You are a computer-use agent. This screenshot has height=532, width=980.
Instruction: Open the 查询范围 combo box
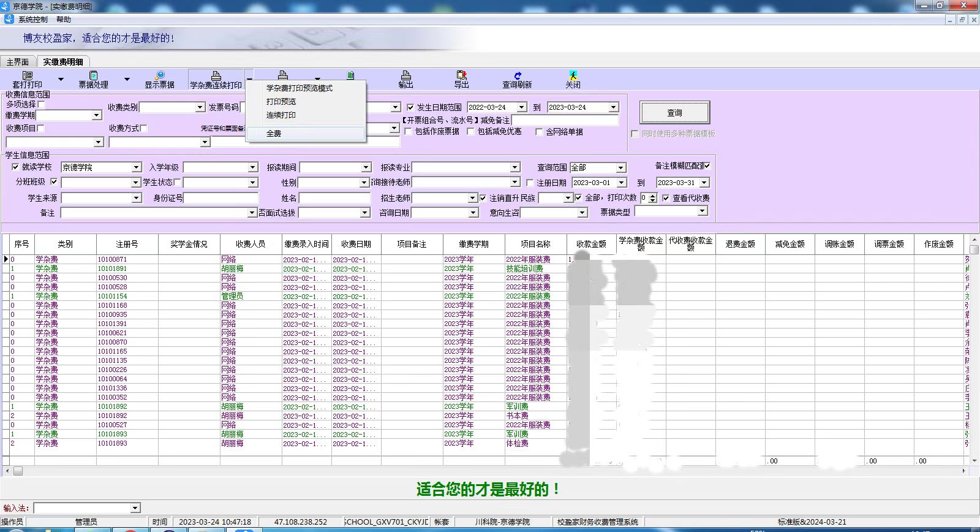click(x=620, y=168)
